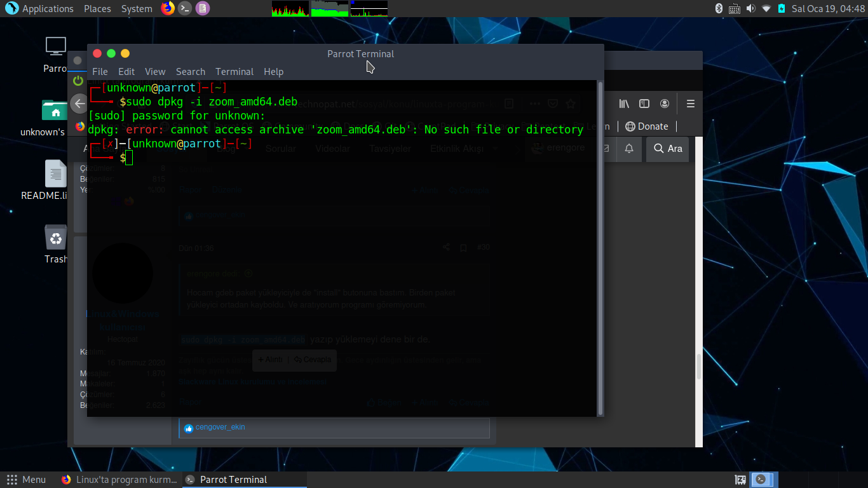This screenshot has height=488, width=868.
Task: Open the Places menu in the top panel
Action: click(x=97, y=9)
